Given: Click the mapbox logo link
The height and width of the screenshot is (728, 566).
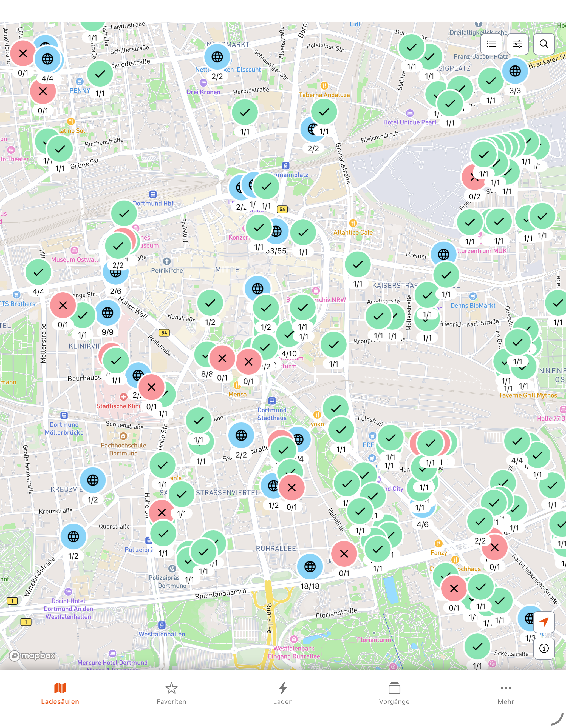Looking at the screenshot, I should pos(32,656).
